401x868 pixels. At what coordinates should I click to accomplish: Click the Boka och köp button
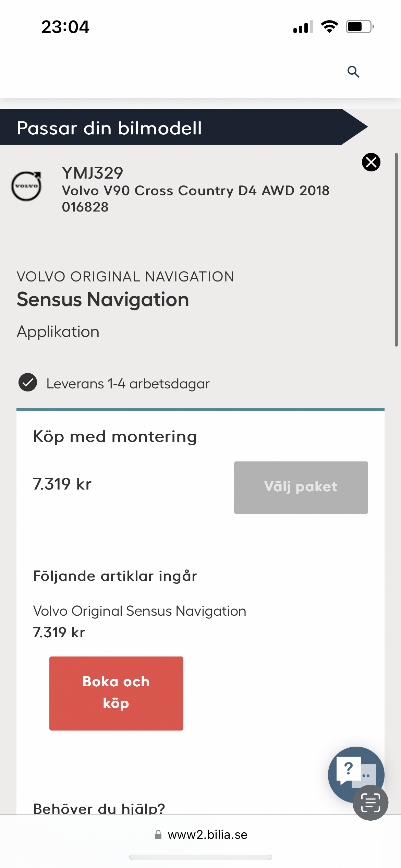[116, 694]
